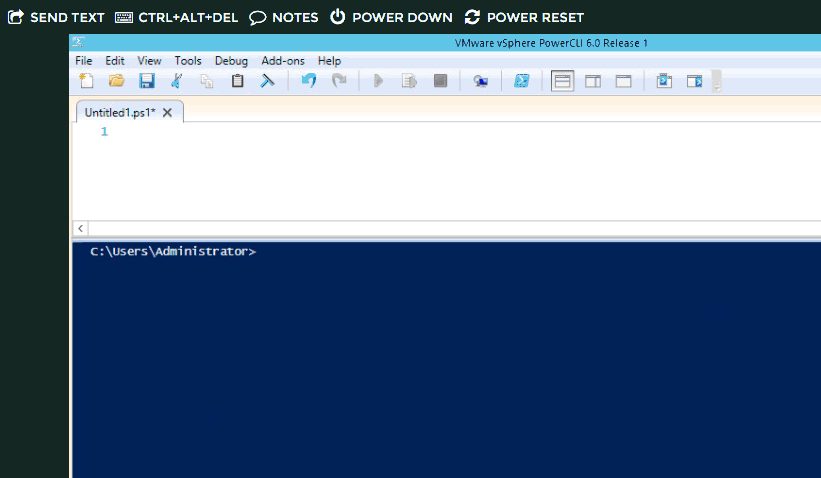
Task: Click the Open script folder icon
Action: point(117,81)
